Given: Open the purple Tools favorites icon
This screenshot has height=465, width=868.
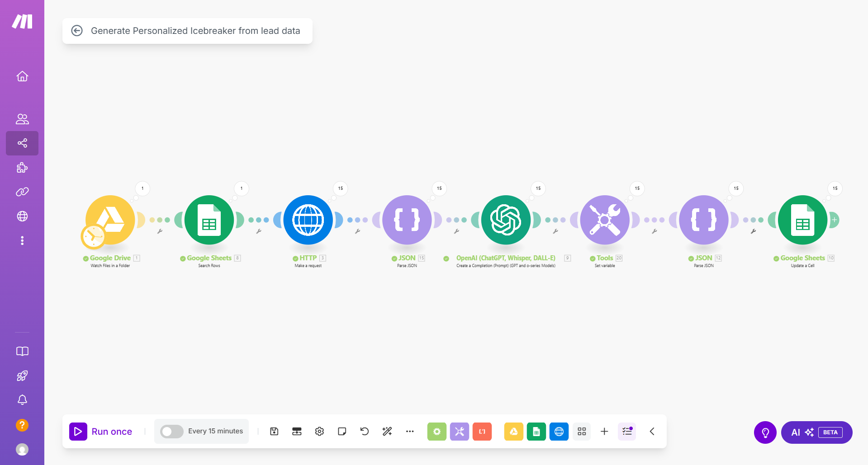Looking at the screenshot, I should pos(460,432).
